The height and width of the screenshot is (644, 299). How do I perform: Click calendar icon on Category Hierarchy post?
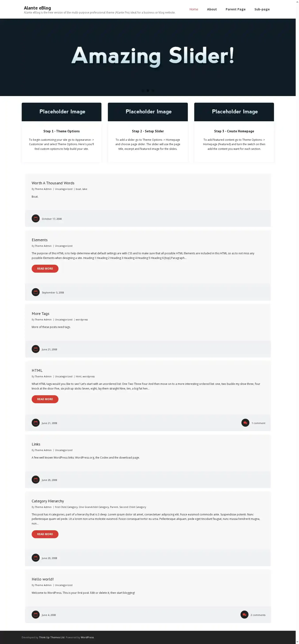coord(35,558)
